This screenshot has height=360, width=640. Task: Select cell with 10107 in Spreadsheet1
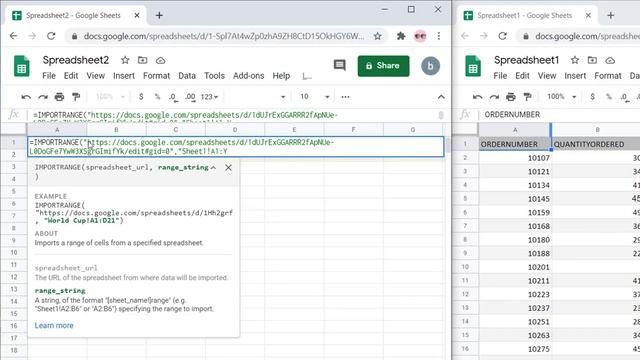pyautogui.click(x=515, y=158)
